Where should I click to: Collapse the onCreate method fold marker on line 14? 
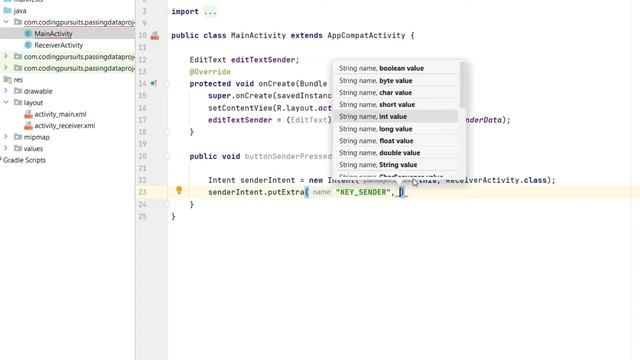167,84
